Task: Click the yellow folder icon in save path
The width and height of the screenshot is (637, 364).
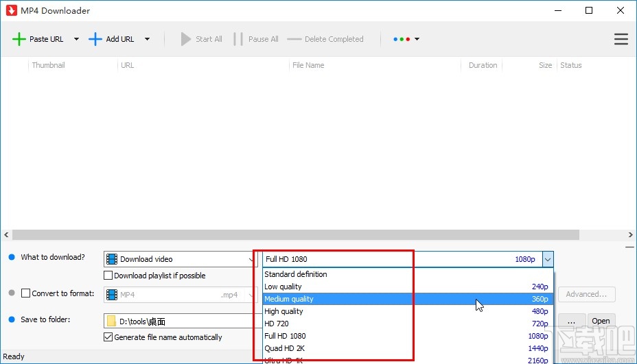Action: pos(111,321)
